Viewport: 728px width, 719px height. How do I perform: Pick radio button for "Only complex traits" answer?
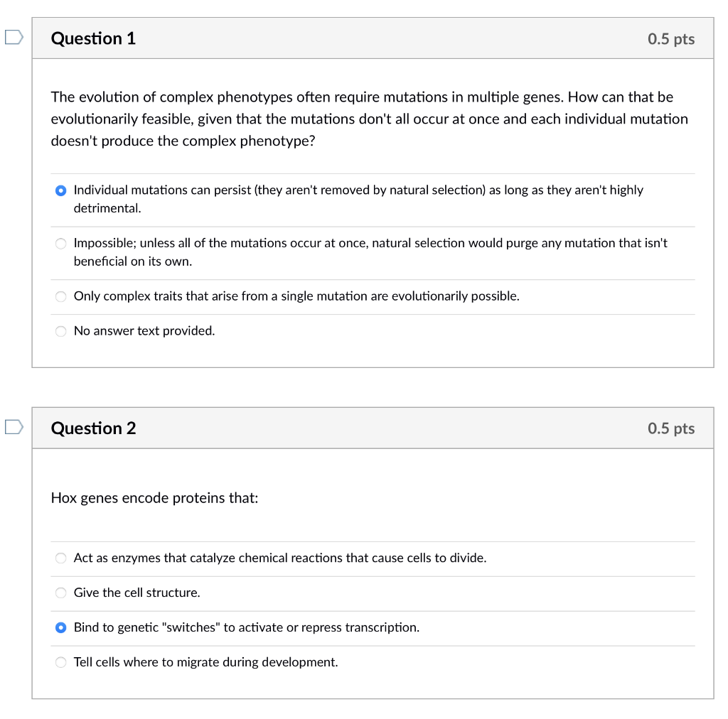pyautogui.click(x=61, y=297)
